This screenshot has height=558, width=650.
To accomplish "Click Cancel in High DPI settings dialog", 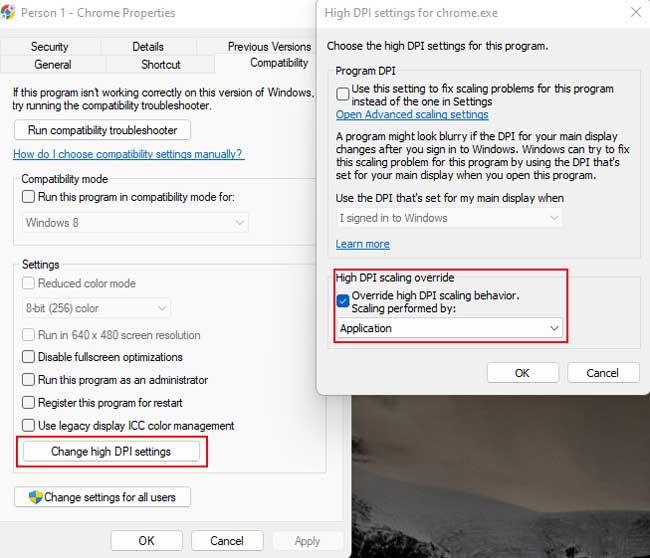I will 603,373.
